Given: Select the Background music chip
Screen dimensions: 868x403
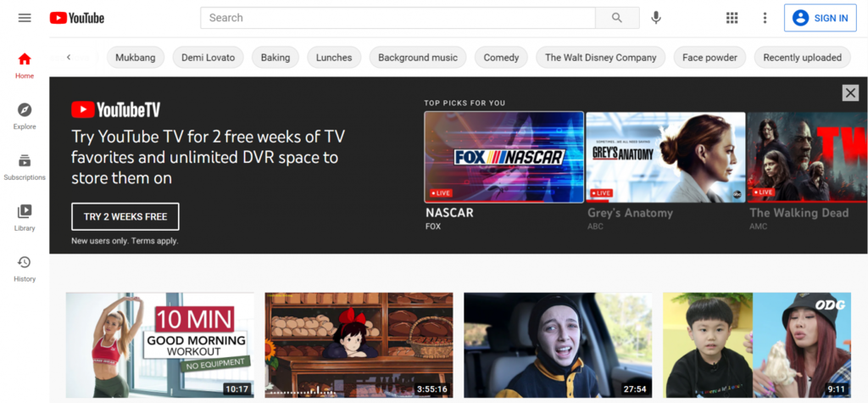Looking at the screenshot, I should coord(418,57).
